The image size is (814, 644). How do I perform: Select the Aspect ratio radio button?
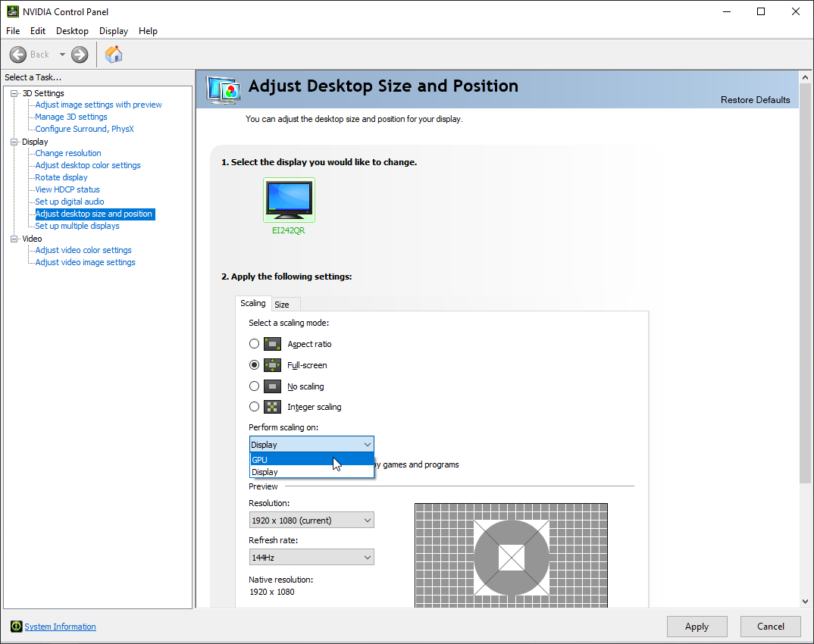tap(254, 343)
